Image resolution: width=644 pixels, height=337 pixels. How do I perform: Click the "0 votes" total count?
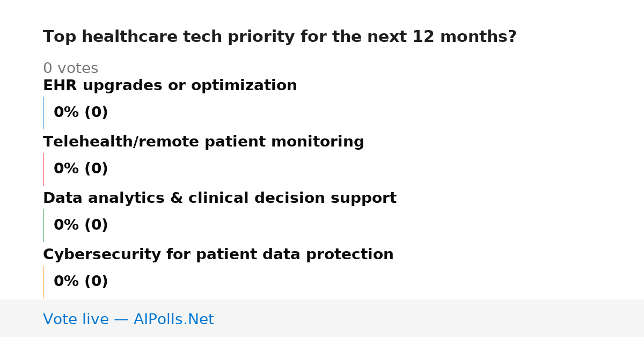coord(70,69)
